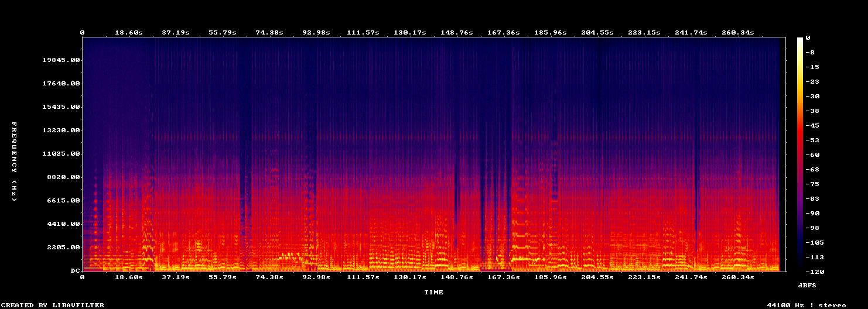Click 148.76s on the bottom time axis
The width and height of the screenshot is (868, 309).
pos(457,277)
